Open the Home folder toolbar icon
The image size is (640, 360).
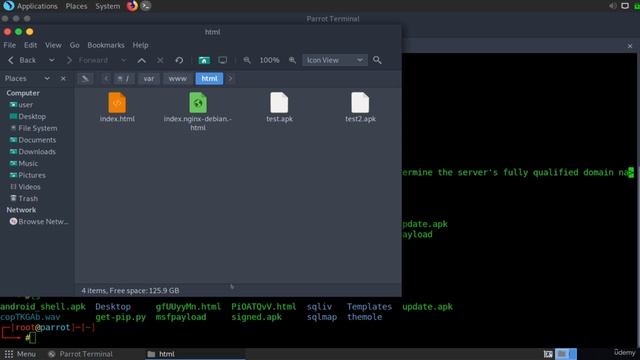[204, 60]
